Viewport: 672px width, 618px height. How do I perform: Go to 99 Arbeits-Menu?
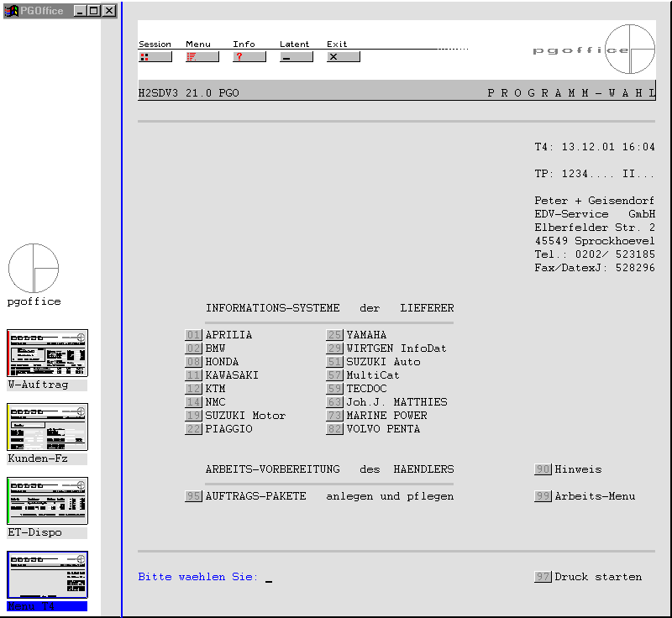543,496
